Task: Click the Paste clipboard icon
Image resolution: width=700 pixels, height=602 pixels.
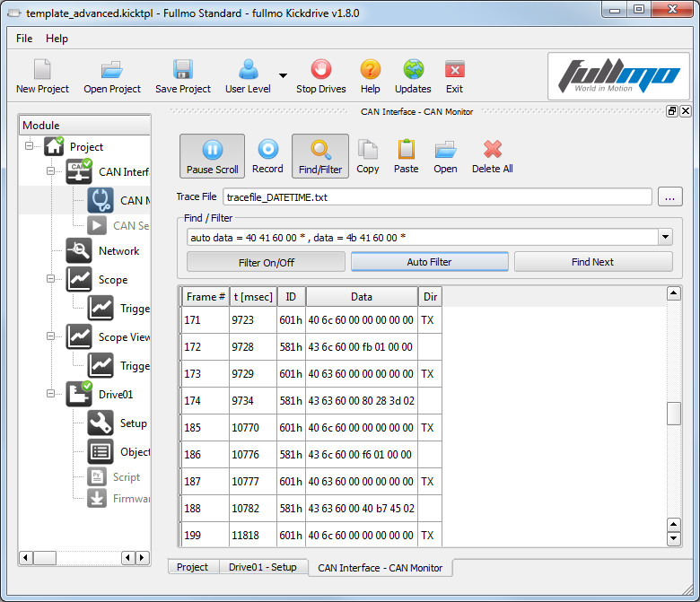Action: [407, 150]
